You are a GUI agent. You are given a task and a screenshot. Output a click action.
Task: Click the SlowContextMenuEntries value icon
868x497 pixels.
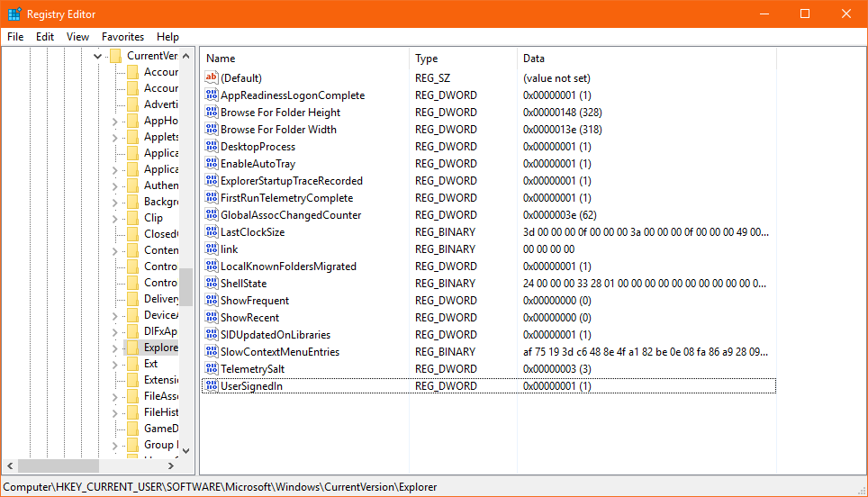(211, 351)
